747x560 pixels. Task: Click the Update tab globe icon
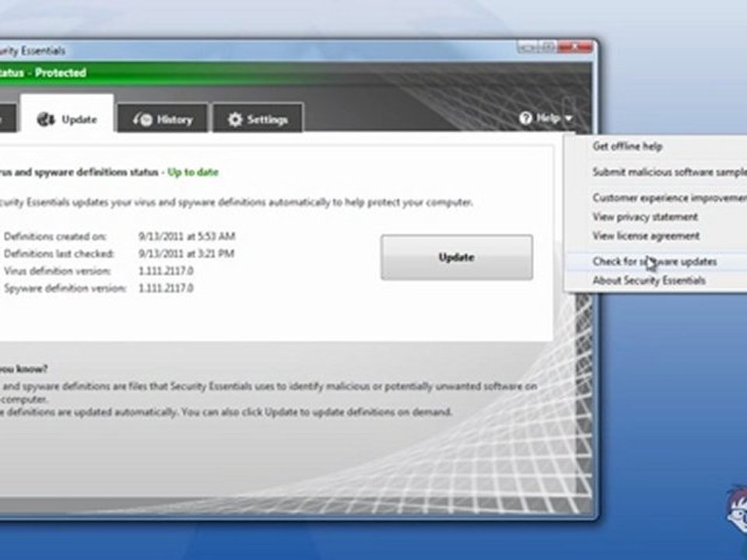[46, 119]
